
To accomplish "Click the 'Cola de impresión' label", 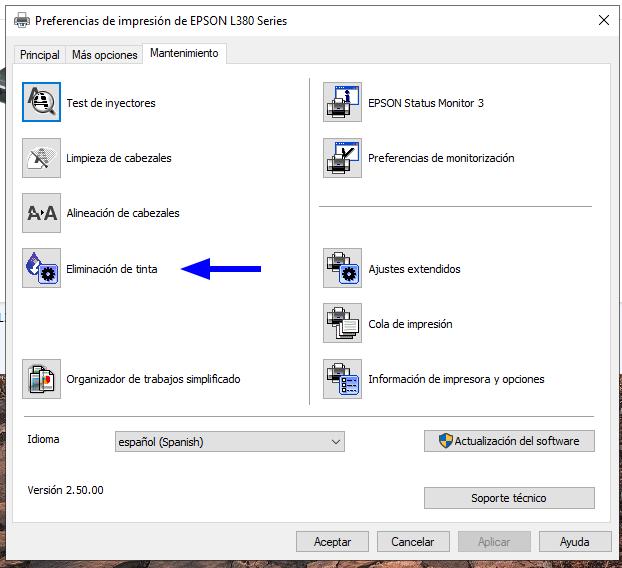I will 410,324.
